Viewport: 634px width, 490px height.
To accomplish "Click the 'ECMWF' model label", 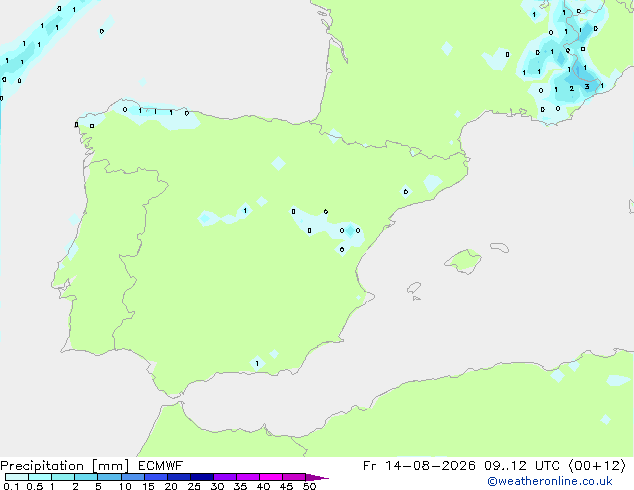I will pyautogui.click(x=161, y=466).
